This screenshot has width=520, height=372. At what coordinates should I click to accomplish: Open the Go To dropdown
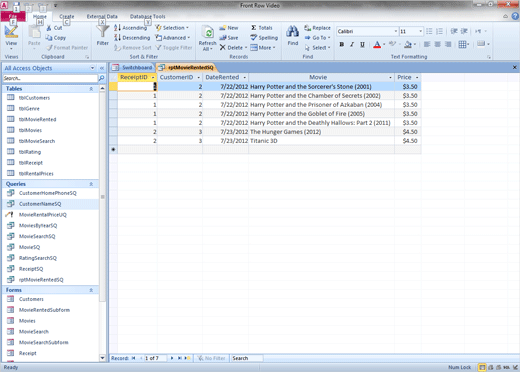[x=317, y=38]
